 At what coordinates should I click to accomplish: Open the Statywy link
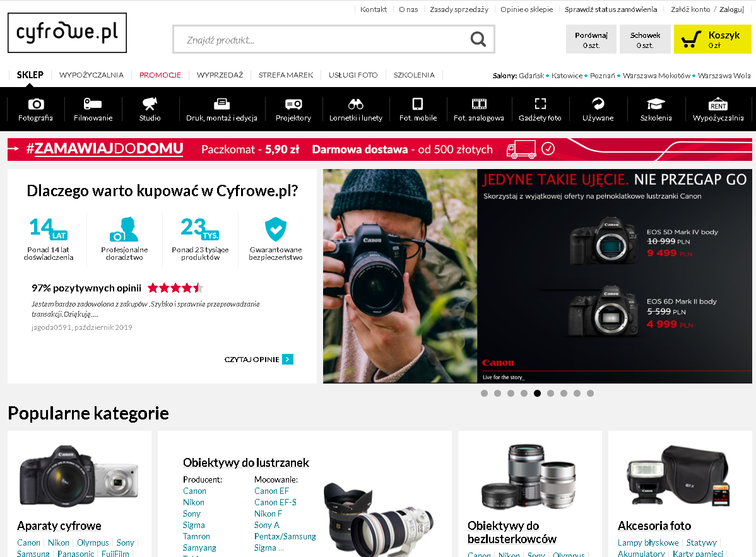(701, 542)
